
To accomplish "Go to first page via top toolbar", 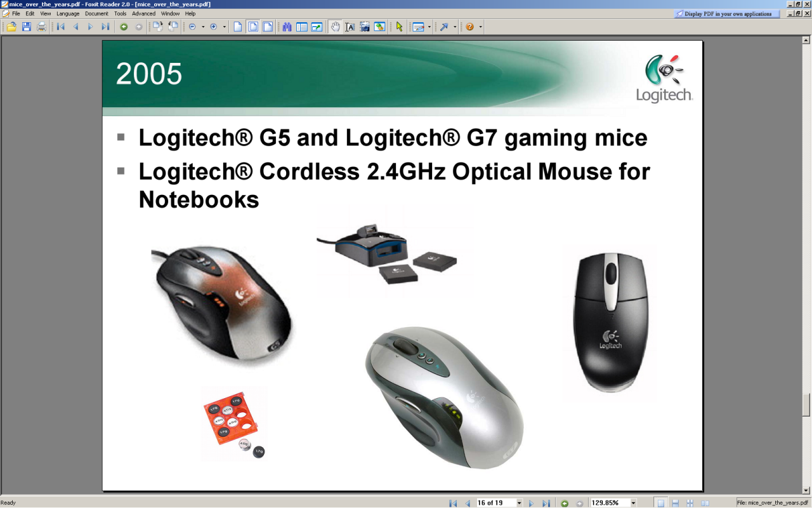I will (x=61, y=27).
